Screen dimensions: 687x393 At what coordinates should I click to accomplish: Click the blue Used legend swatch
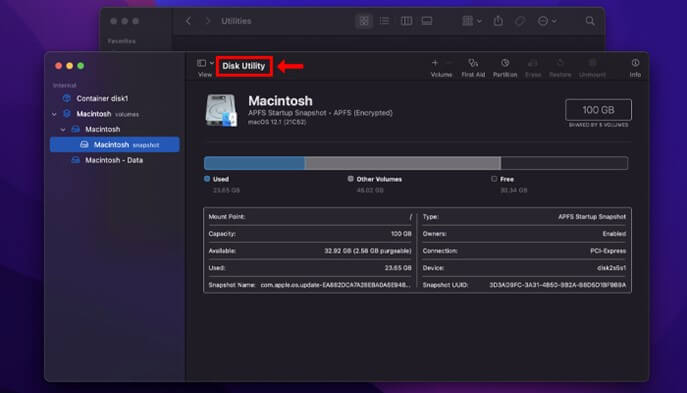click(x=207, y=179)
